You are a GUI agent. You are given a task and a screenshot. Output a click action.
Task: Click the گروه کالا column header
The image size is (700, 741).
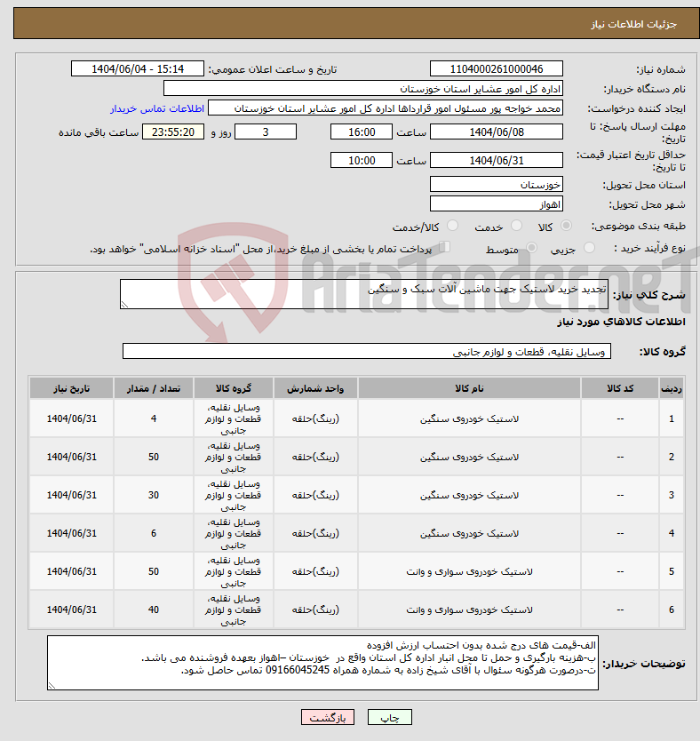(234, 388)
